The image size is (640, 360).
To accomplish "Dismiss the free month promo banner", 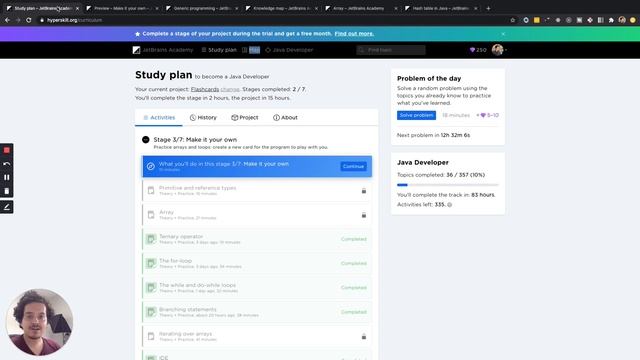I will 503,34.
